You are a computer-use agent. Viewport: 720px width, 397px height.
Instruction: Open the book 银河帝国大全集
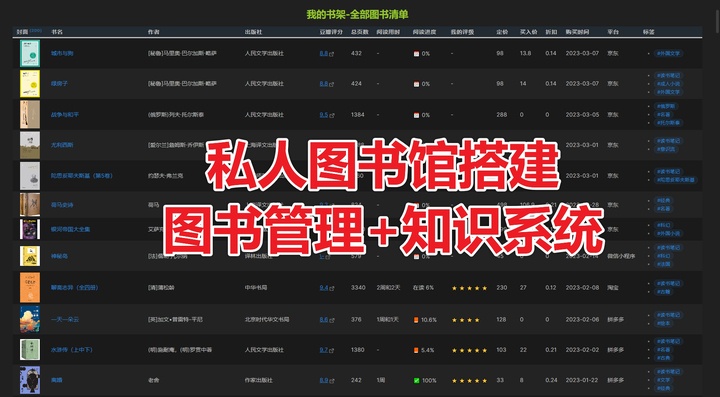pos(71,229)
